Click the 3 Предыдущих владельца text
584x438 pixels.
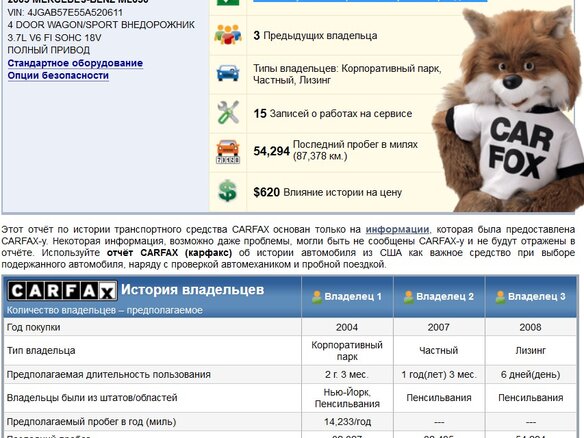[x=315, y=36]
